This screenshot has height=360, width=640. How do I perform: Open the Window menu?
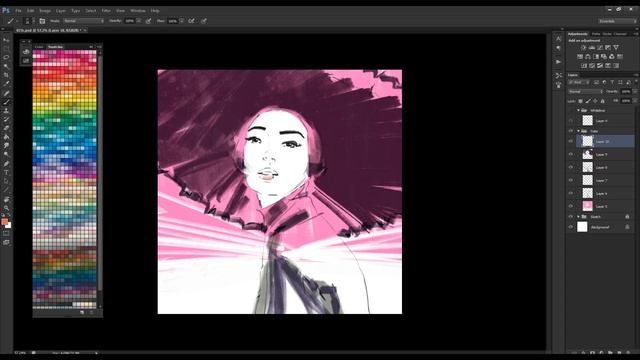[138, 11]
